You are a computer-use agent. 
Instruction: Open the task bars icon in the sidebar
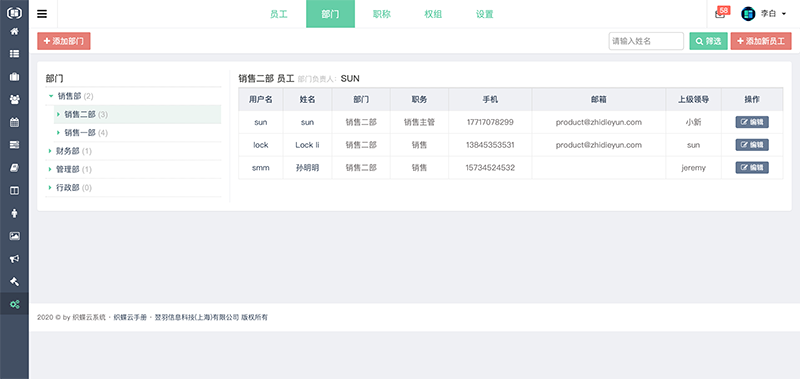(14, 145)
